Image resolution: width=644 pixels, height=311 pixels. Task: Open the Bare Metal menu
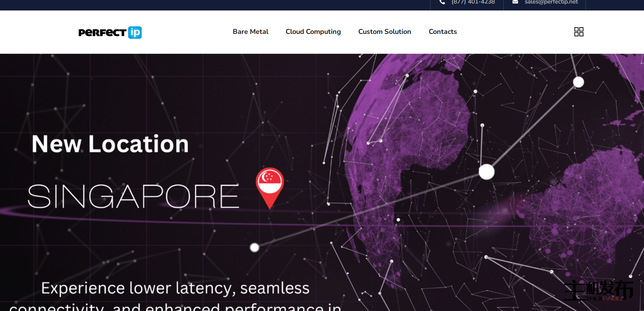(250, 32)
